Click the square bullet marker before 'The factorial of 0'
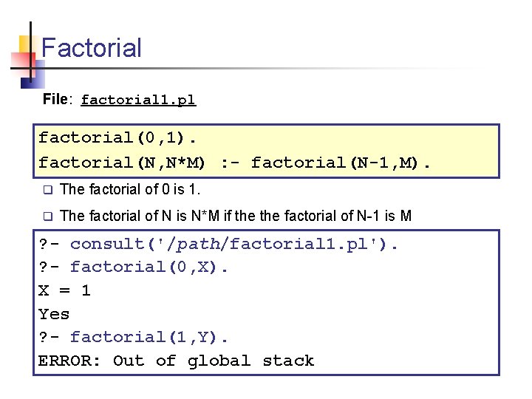 [48, 190]
